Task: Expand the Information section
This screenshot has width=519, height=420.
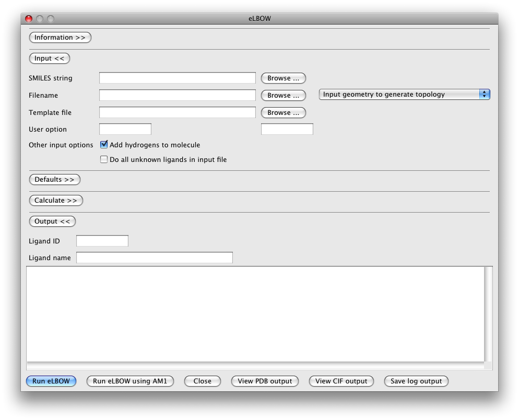Action: point(60,38)
